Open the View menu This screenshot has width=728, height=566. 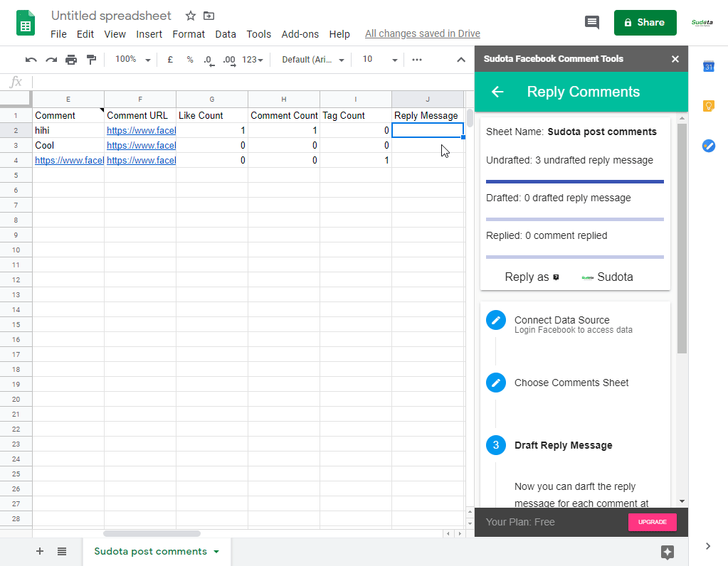[115, 34]
